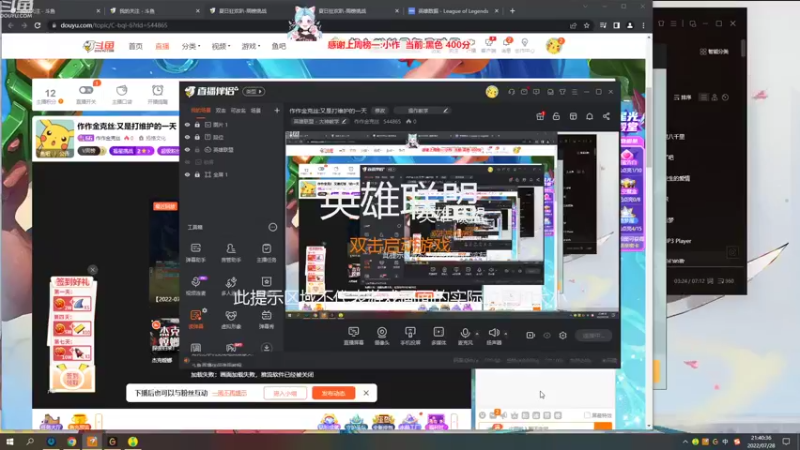This screenshot has width=800, height=450.
Task: Tick the 屏蔽特效 checkbox in the chat panel
Action: (587, 415)
